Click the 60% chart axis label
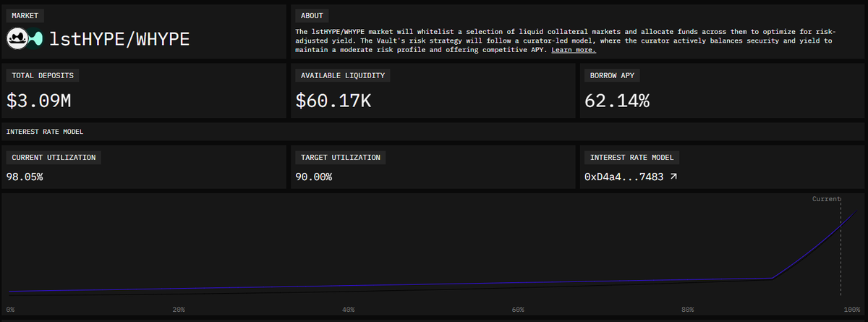 [x=517, y=310]
